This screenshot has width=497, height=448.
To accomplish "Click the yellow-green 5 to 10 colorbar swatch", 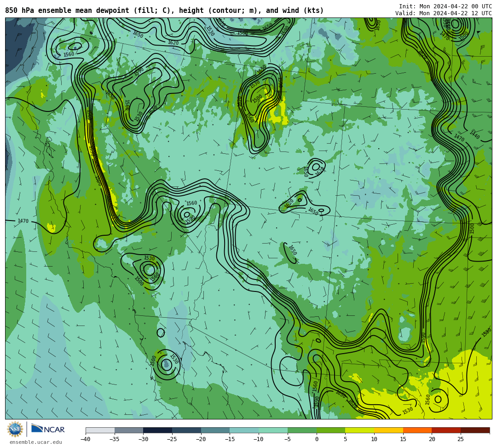I will (360, 430).
